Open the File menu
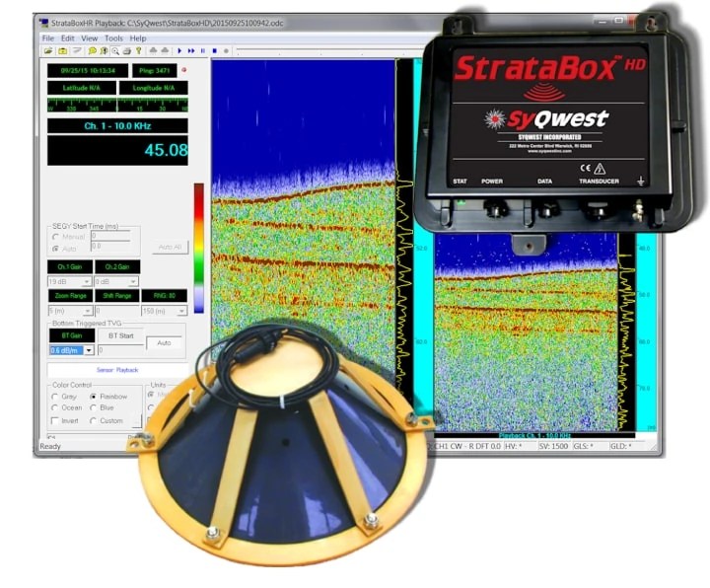The width and height of the screenshot is (710, 588). [48, 38]
